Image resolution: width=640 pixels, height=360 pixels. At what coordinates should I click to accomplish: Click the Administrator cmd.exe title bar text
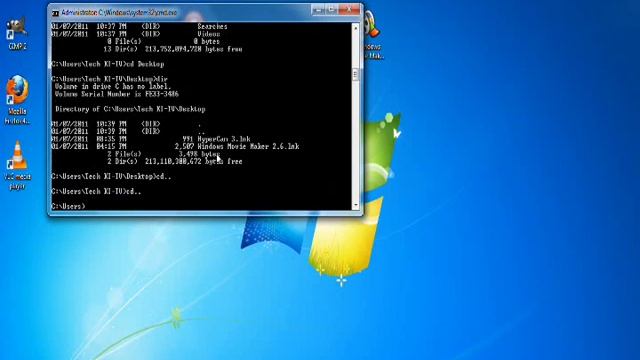point(119,13)
